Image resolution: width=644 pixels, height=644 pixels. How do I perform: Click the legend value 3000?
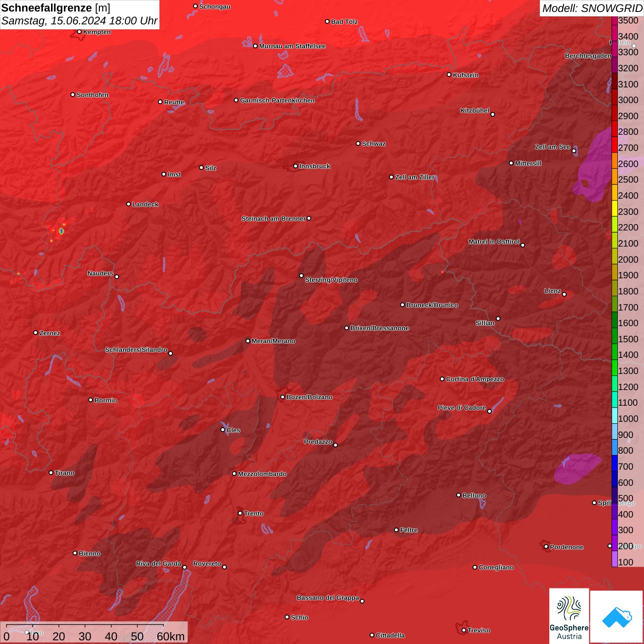628,100
